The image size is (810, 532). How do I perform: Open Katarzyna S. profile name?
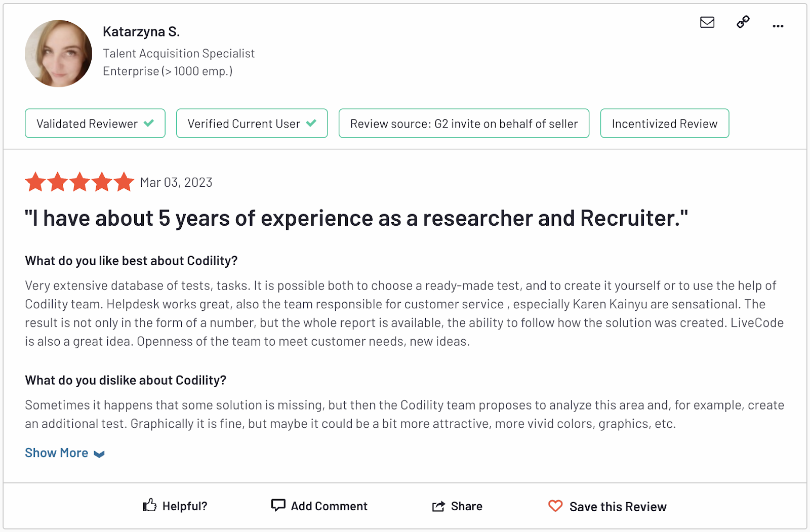coord(141,32)
